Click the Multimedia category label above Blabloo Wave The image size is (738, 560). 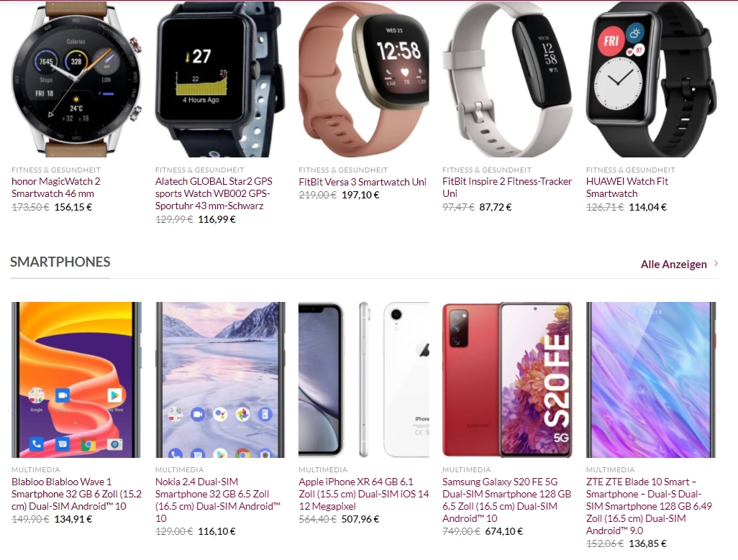[36, 469]
